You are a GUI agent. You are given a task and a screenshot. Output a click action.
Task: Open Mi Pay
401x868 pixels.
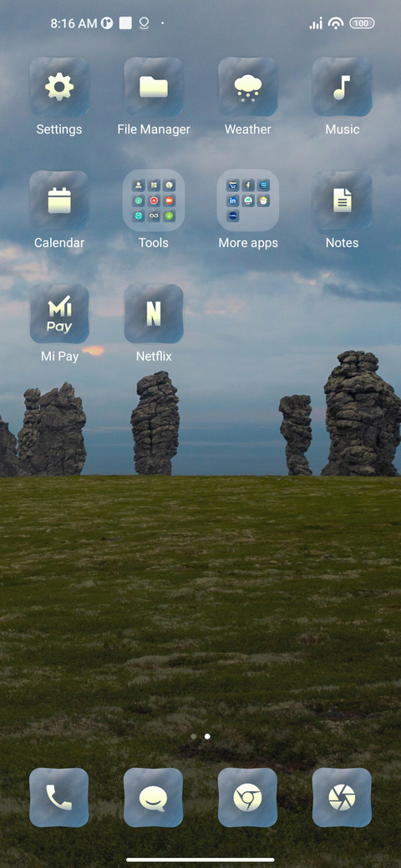pos(59,314)
